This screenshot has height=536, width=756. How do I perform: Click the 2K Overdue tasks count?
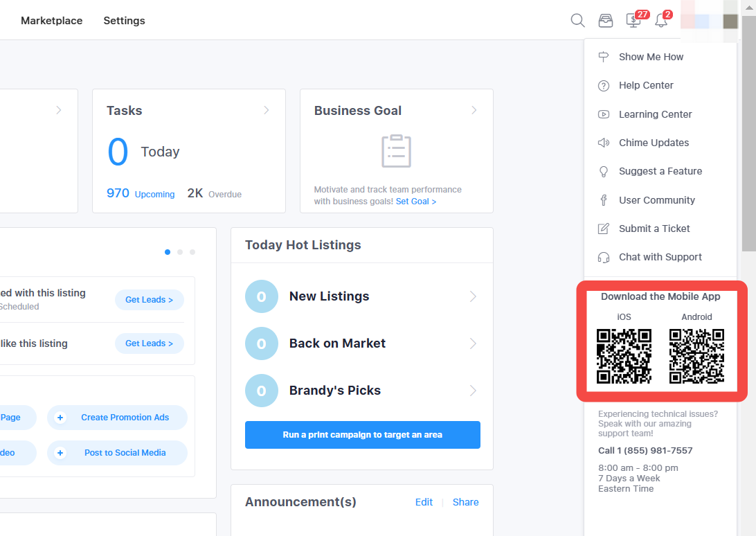coord(215,194)
